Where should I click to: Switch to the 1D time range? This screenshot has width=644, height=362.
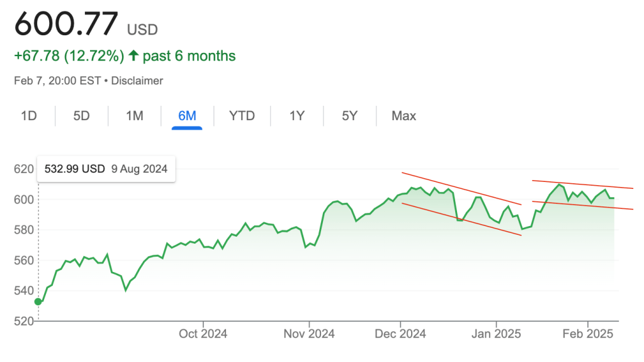coord(28,116)
